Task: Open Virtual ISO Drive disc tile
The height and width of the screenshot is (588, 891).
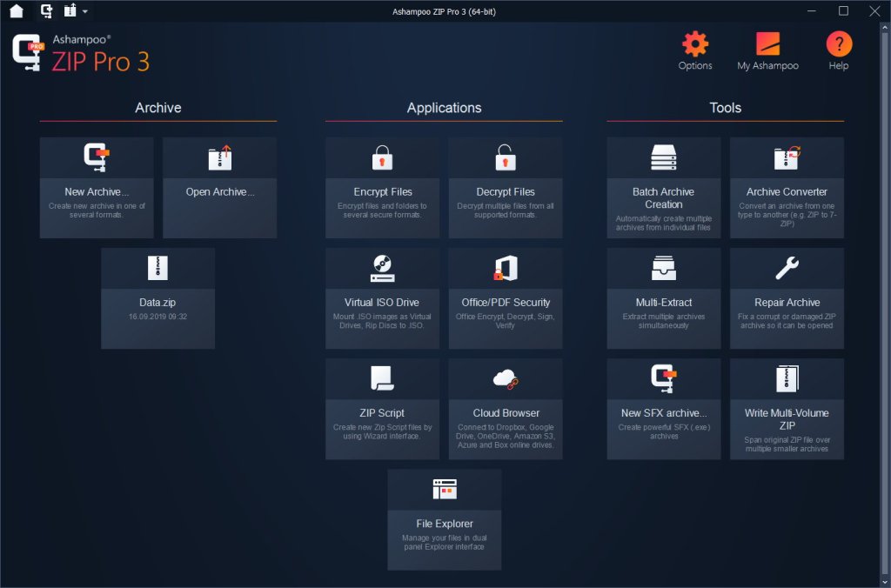Action: click(x=383, y=298)
